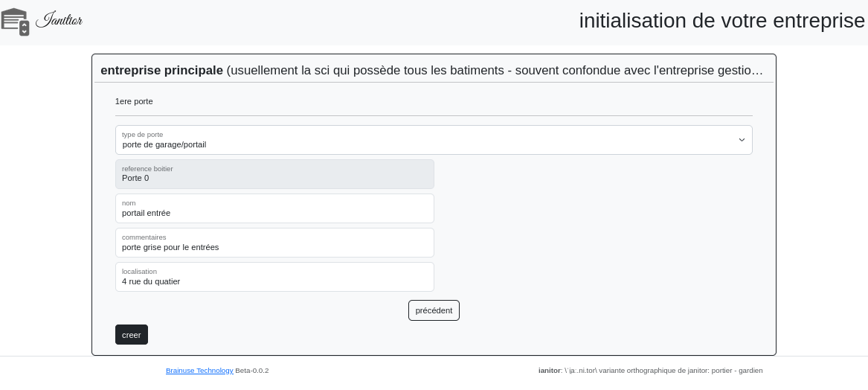This screenshot has height=390, width=868.
Task: Click the ianitor definition text in footer
Action: (650, 371)
